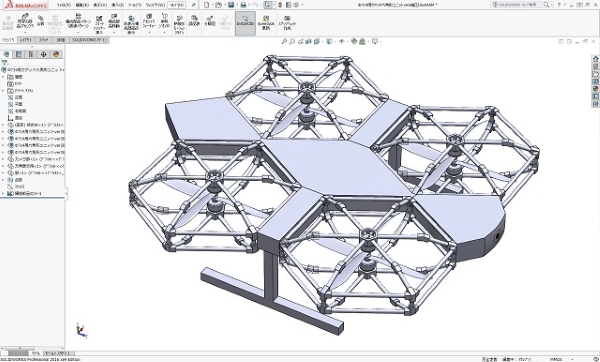600x362 pixels.
Task: Switch to the SOLIDWORKS Add-Ins ribbon tab
Action: [90, 40]
